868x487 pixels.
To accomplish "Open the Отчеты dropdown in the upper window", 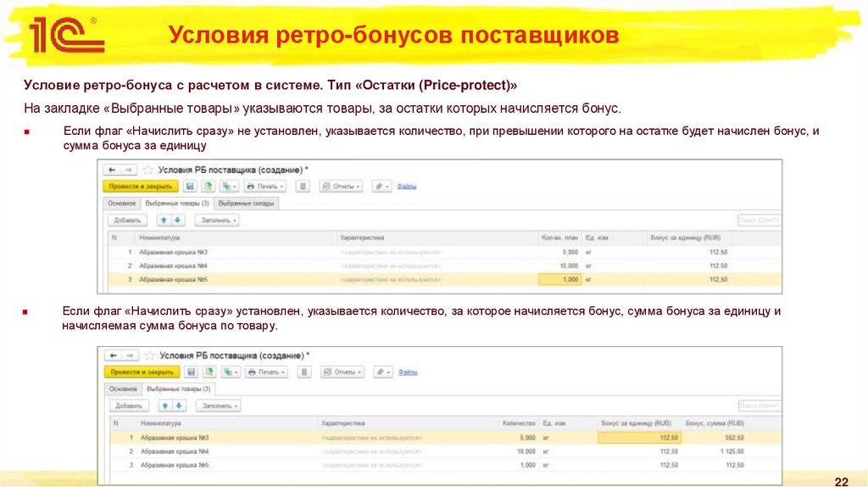I will coord(341,187).
